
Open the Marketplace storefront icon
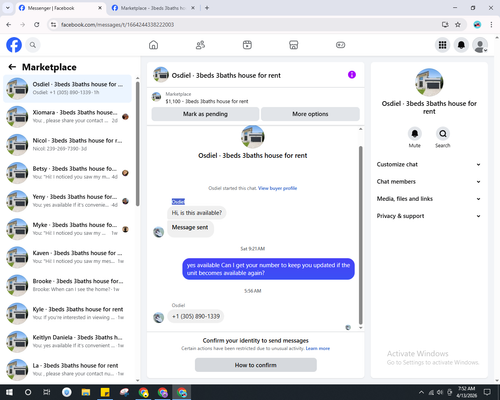pos(294,45)
